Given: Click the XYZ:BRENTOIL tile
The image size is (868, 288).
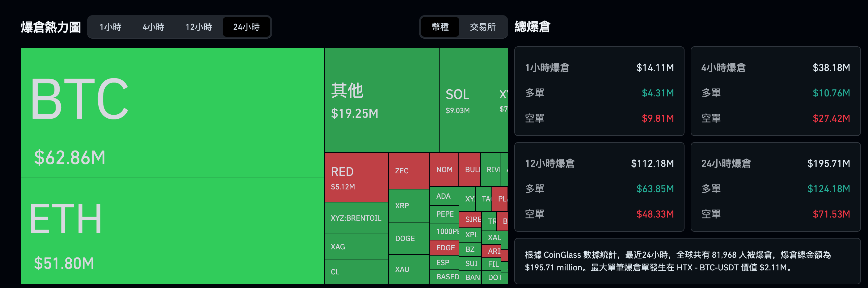Looking at the screenshot, I should click(356, 218).
